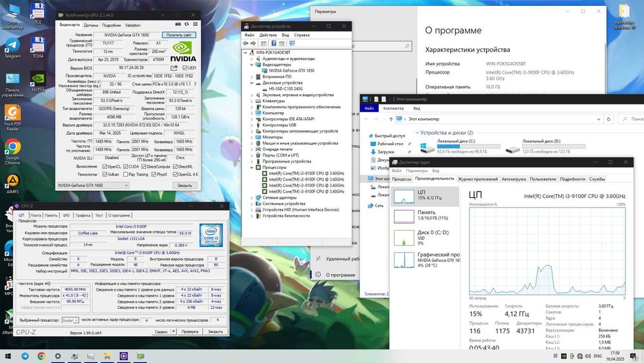Click the forward arrow in Device Manager toolbar
The width and height of the screenshot is (644, 363).
tap(253, 43)
